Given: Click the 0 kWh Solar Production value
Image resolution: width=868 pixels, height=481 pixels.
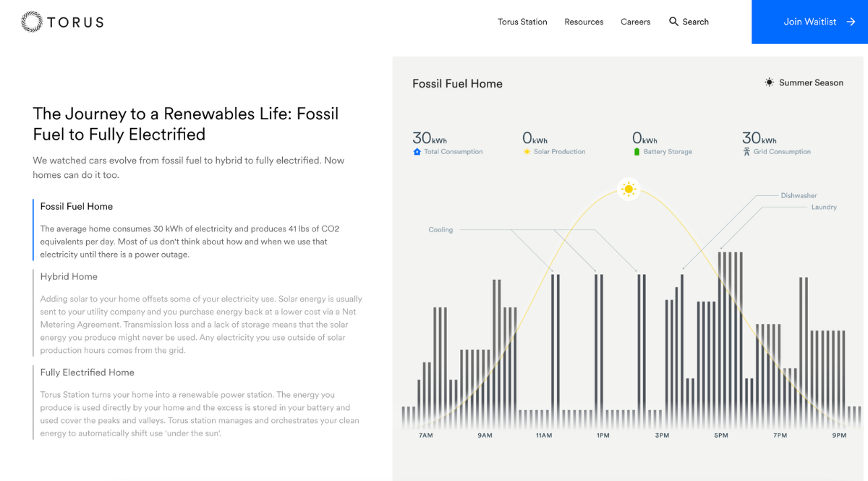Looking at the screenshot, I should (535, 137).
